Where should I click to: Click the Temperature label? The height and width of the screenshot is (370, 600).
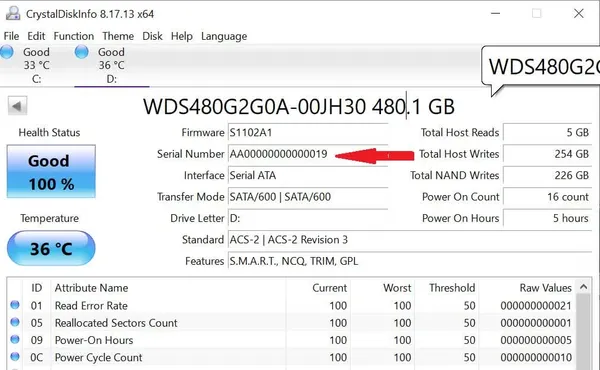click(49, 218)
